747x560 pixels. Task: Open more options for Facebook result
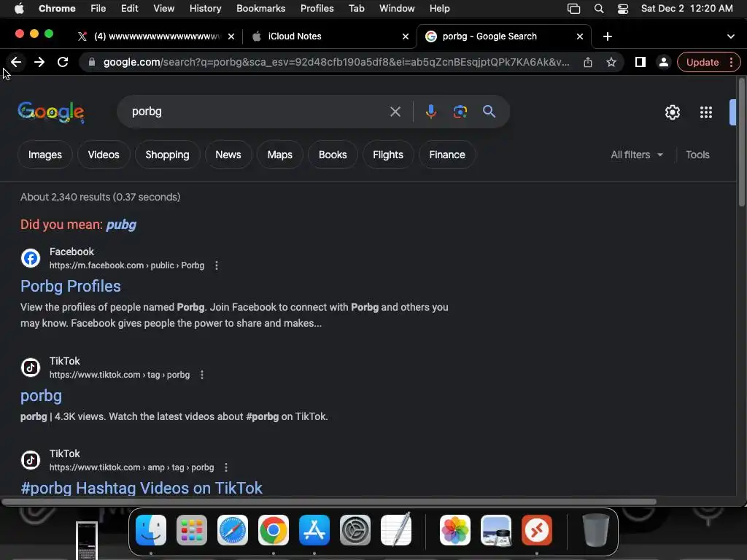point(216,265)
